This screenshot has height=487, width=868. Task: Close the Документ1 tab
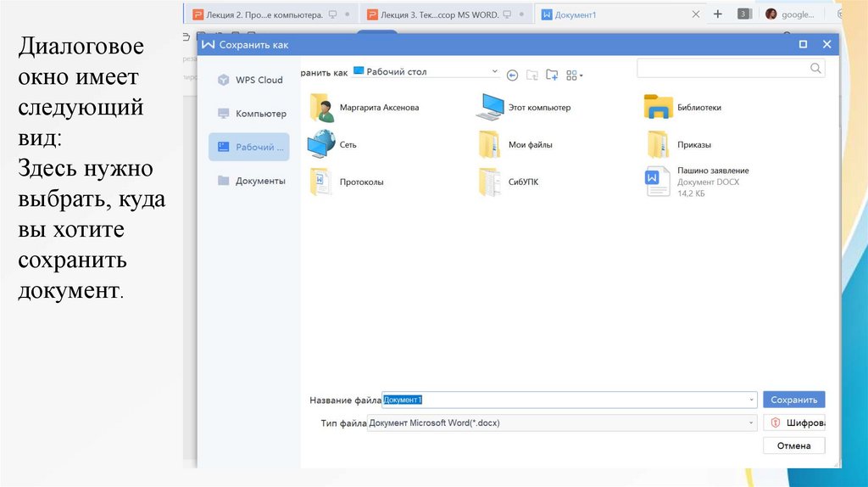pos(696,14)
